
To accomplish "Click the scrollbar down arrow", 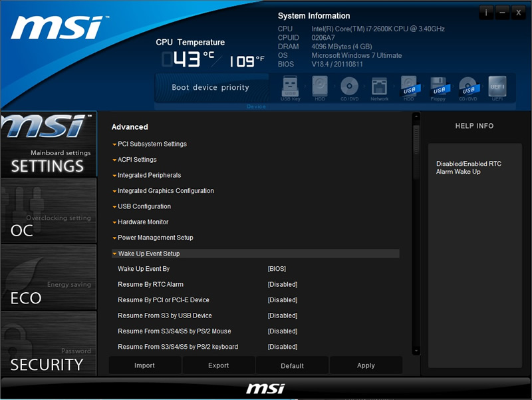I will pos(416,351).
